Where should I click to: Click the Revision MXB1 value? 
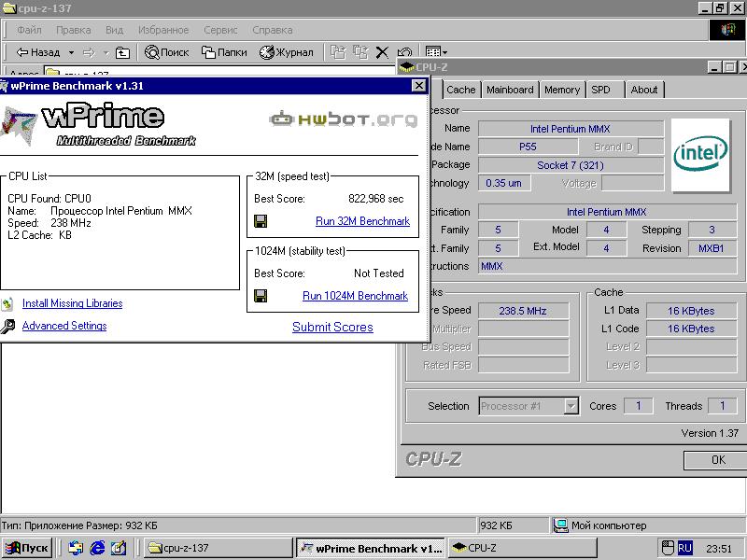click(x=712, y=248)
